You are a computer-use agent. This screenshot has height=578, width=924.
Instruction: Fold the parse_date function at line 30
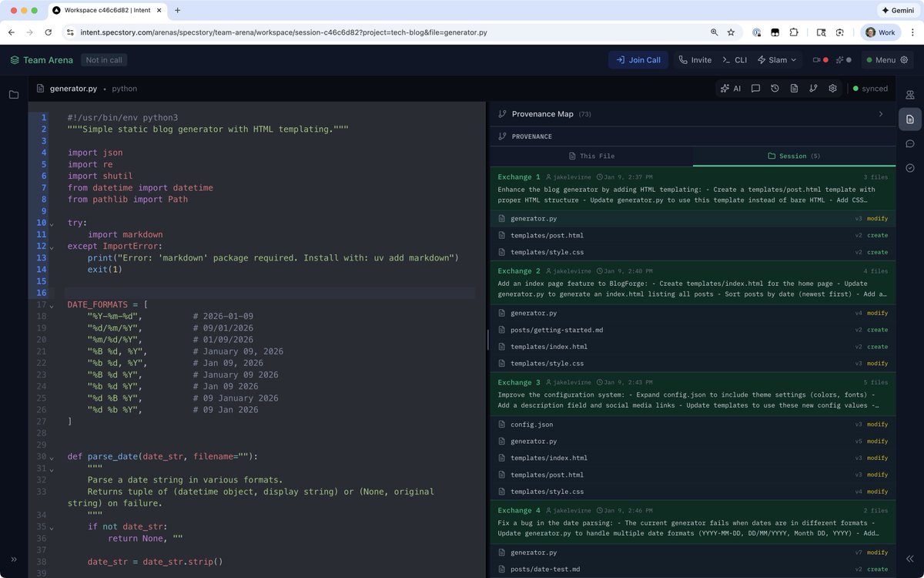[52, 458]
